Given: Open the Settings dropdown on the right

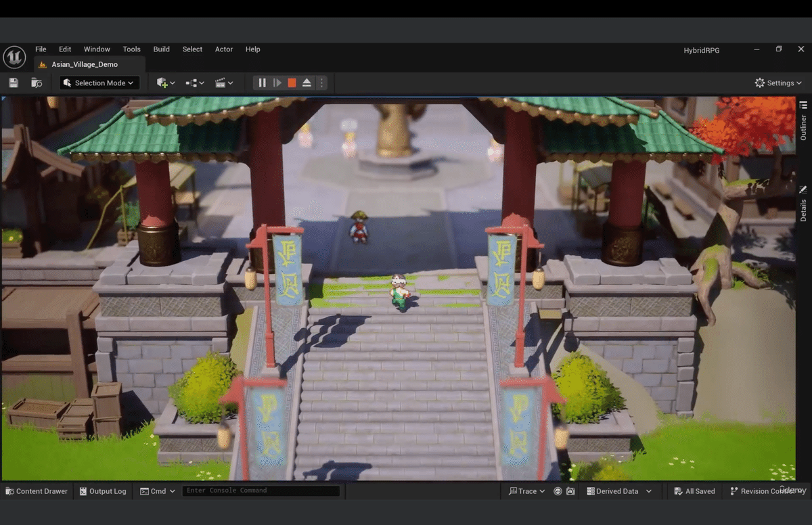Looking at the screenshot, I should click(x=777, y=83).
